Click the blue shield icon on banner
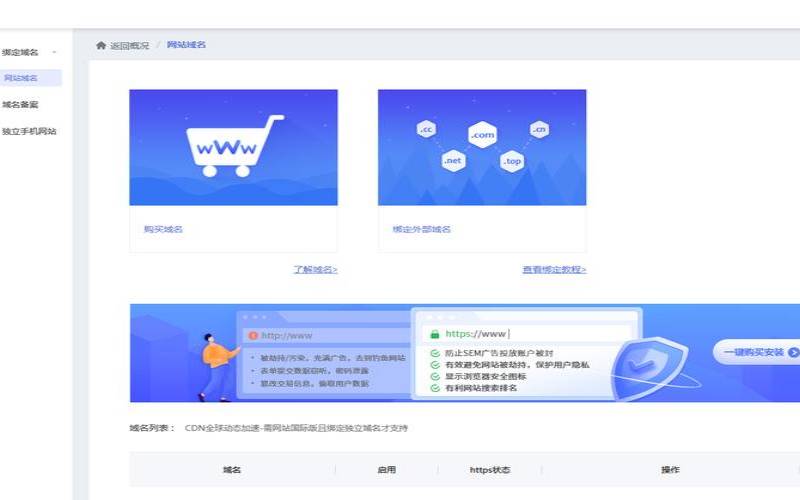 pos(648,367)
